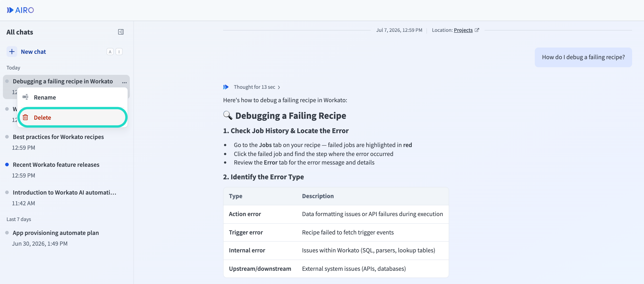
Task: Click the I shortcut key badge
Action: pyautogui.click(x=119, y=52)
